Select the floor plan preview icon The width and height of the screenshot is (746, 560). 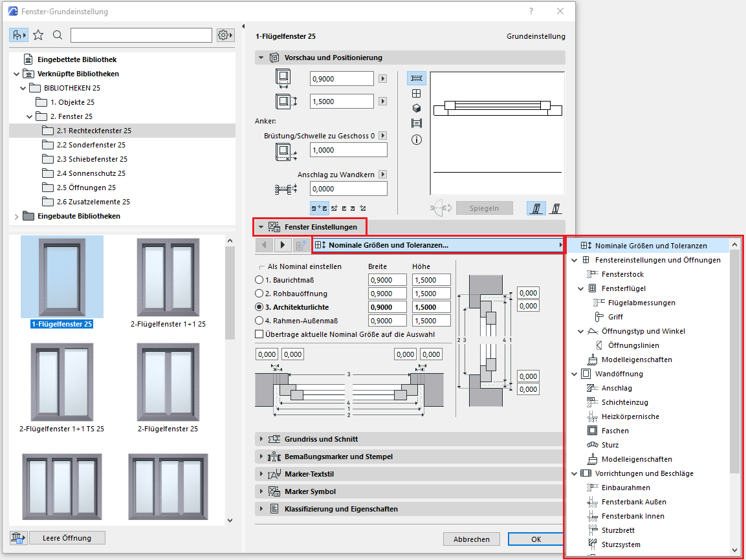417,78
